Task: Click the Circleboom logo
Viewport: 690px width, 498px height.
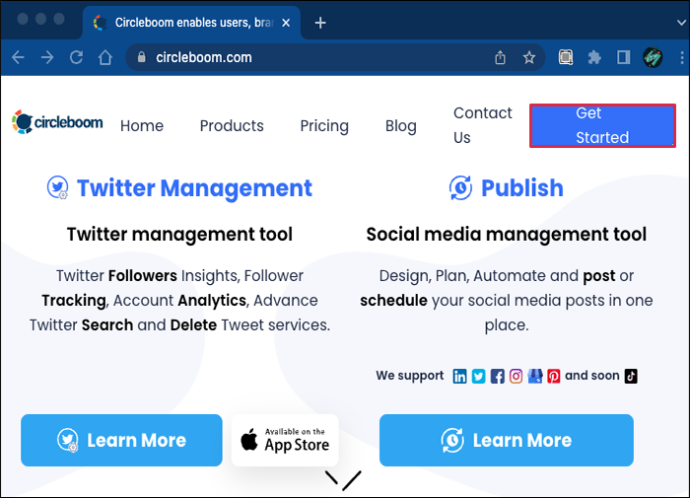Action: coord(58,122)
